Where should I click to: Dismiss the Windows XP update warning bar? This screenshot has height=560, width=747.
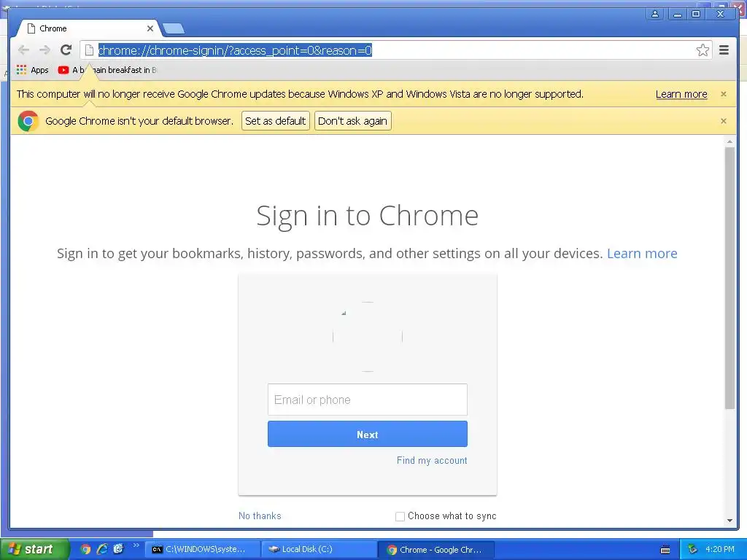pos(724,94)
